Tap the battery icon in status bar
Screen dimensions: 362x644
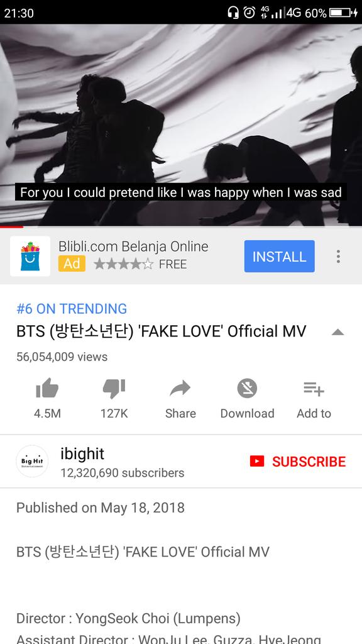tap(341, 13)
